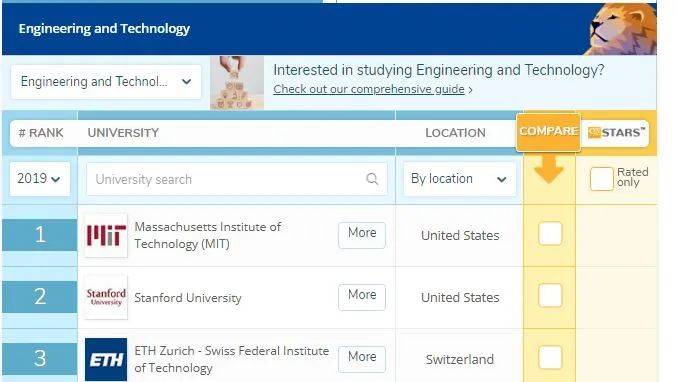Click the Stanford University logo
The image size is (678, 382).
106,297
